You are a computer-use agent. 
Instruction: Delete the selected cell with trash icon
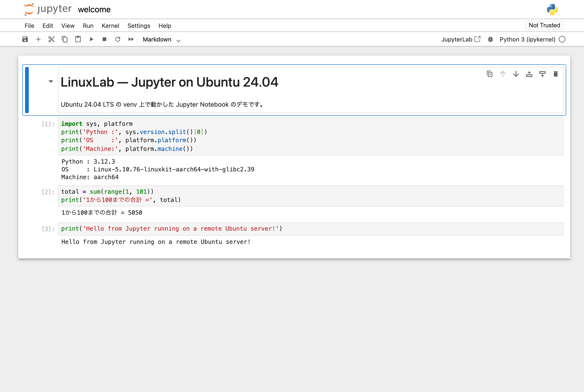(556, 74)
